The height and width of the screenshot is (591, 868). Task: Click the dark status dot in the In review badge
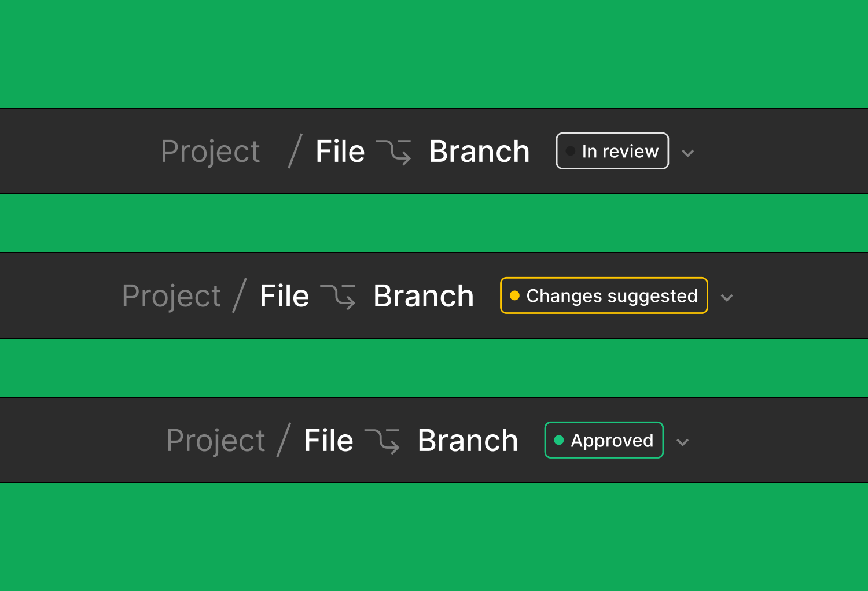[x=569, y=151]
